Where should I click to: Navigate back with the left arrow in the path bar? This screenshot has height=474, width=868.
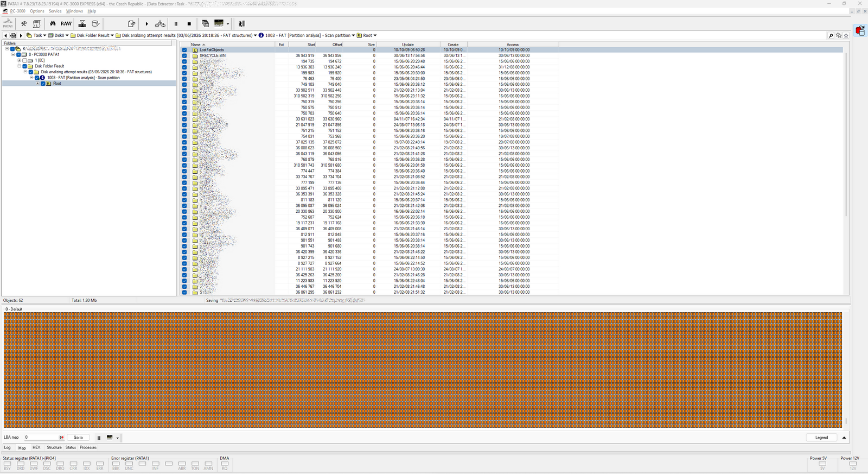point(5,35)
